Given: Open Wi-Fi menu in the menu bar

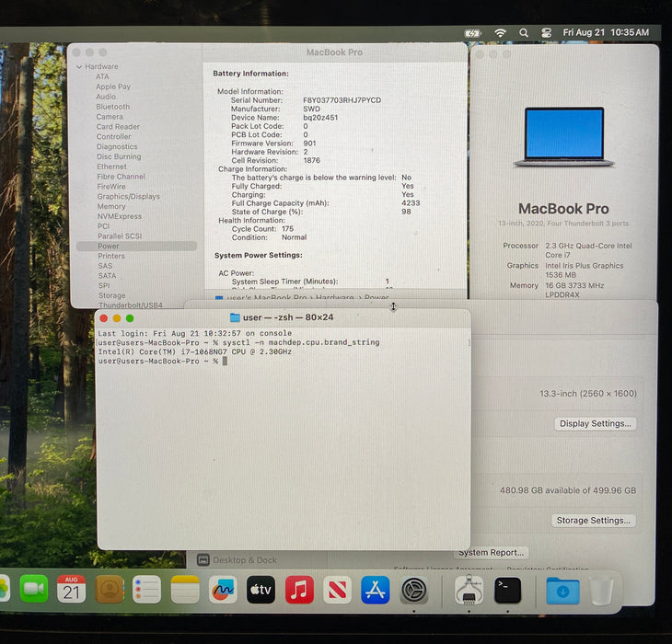Looking at the screenshot, I should click(x=500, y=32).
